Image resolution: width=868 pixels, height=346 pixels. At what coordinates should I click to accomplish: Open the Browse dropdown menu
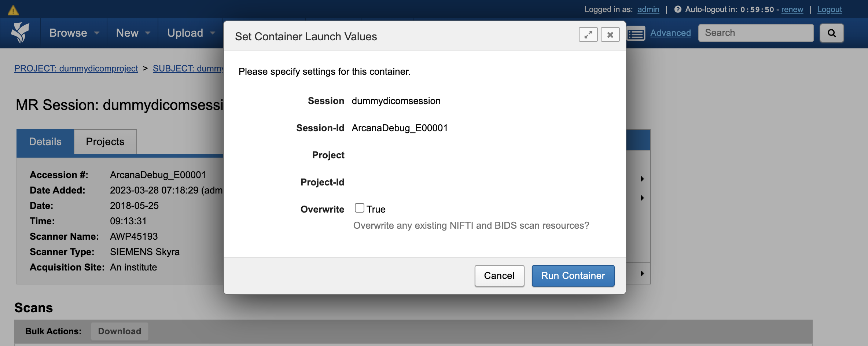click(74, 33)
